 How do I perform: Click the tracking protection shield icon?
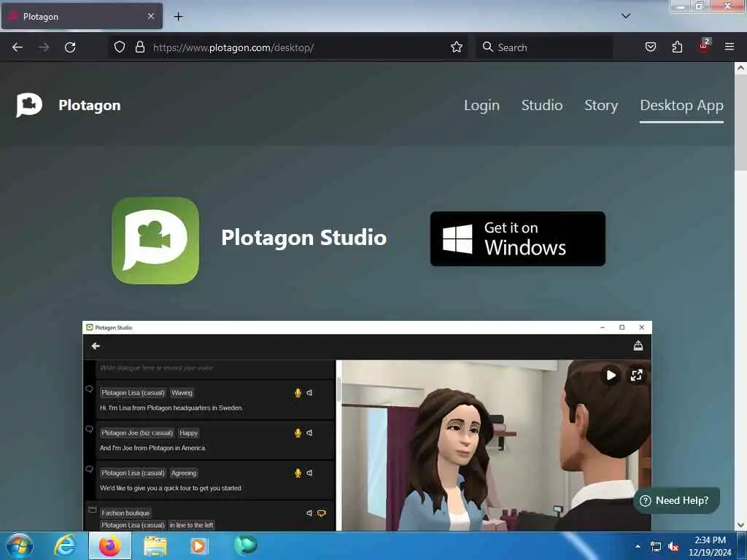120,47
